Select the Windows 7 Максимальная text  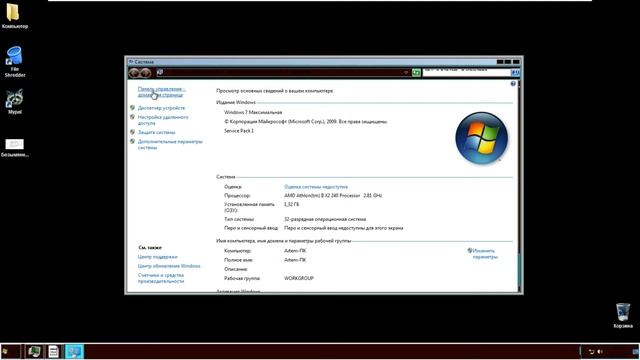(x=253, y=112)
